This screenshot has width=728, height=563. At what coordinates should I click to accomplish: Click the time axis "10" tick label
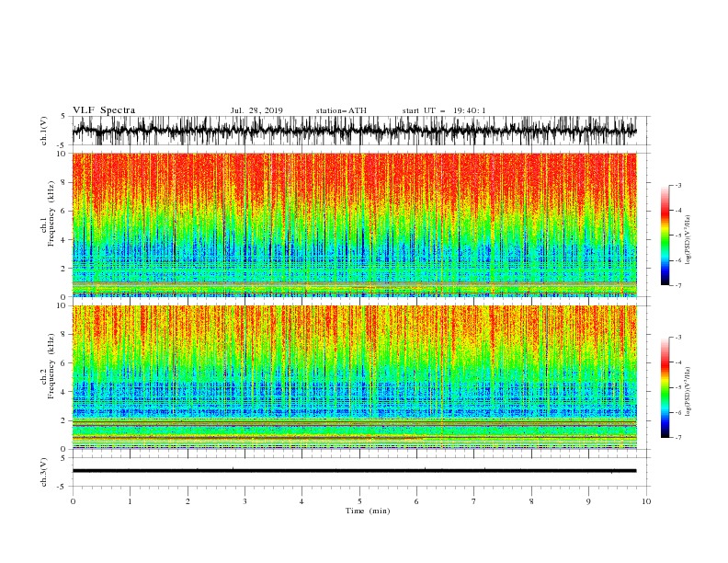pyautogui.click(x=646, y=501)
